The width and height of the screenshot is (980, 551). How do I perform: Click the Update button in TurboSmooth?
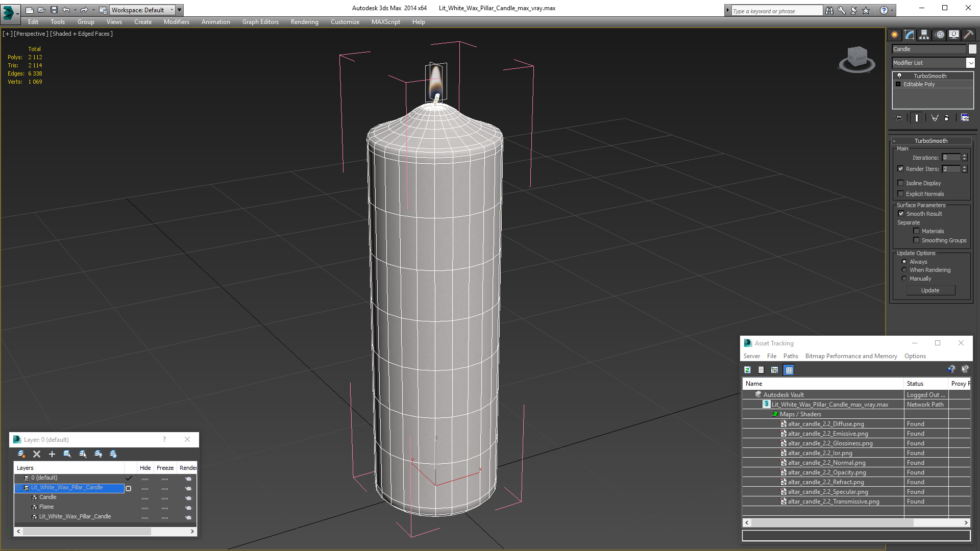tap(930, 290)
